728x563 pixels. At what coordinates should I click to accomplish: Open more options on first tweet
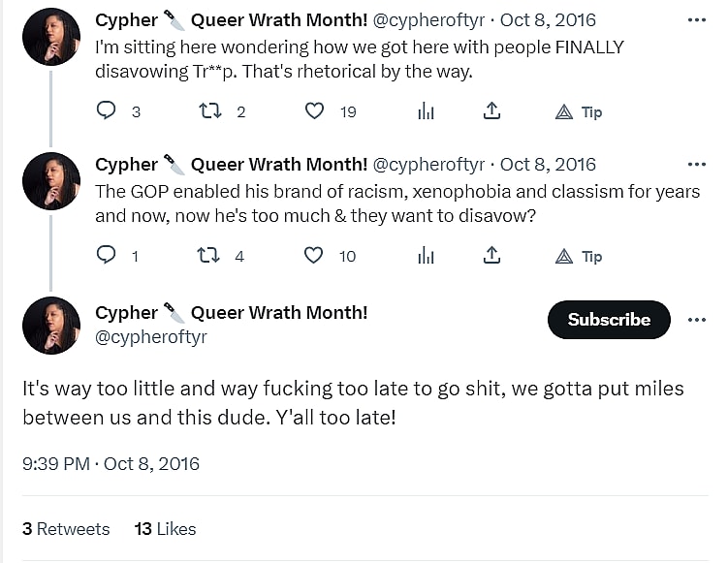(x=696, y=20)
